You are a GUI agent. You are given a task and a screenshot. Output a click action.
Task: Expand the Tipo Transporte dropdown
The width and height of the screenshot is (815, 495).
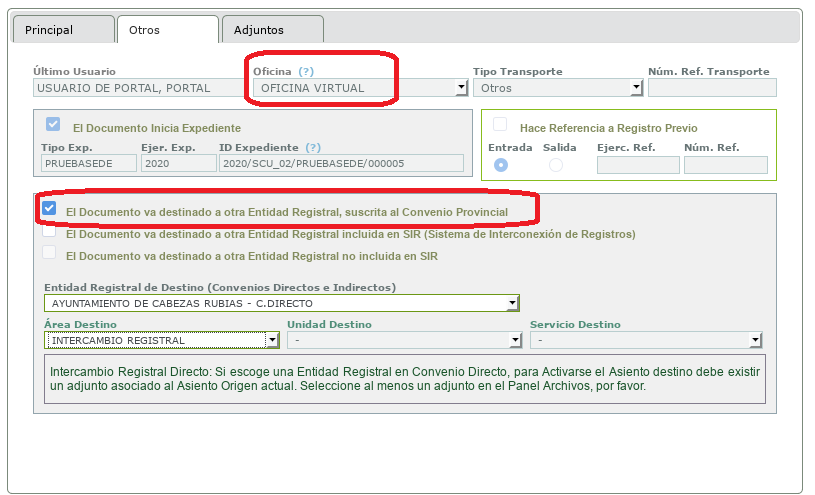pos(637,88)
